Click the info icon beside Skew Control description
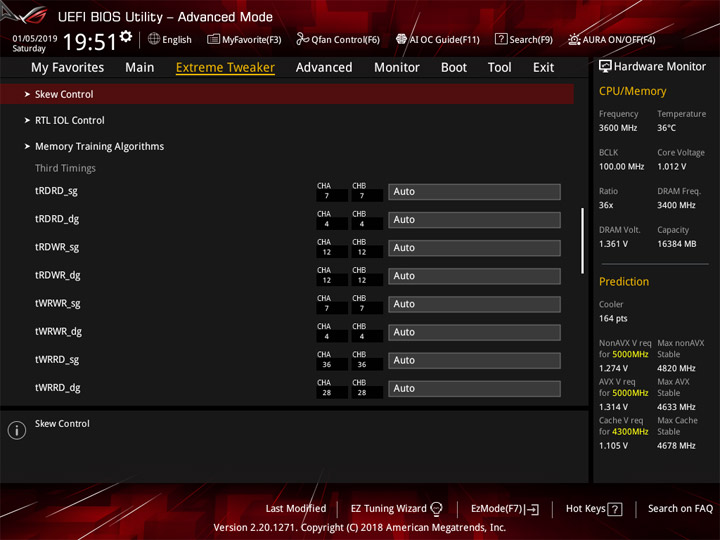This screenshot has width=720, height=540. pyautogui.click(x=17, y=430)
